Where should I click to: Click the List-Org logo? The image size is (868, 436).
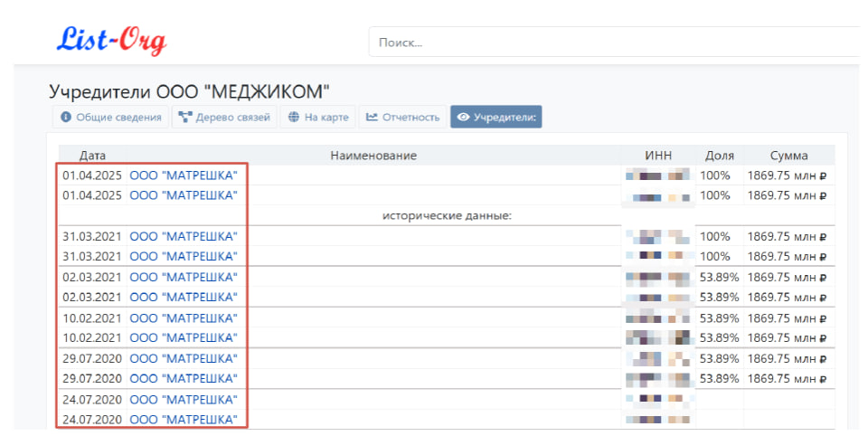111,40
